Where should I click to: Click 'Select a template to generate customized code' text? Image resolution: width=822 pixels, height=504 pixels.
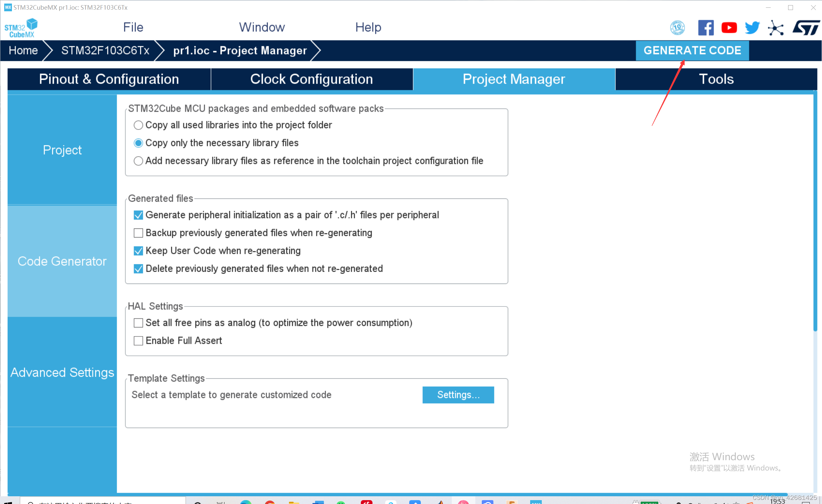[x=231, y=395]
